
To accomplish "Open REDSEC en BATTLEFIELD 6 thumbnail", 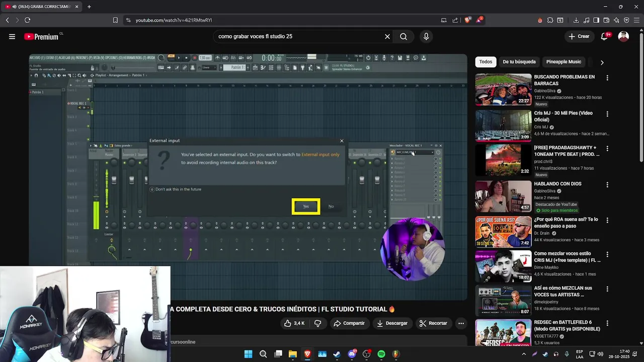I will click(503, 333).
